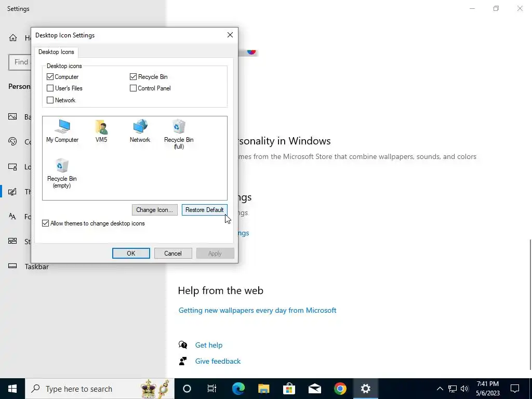Click the Lock screen icon in Settings sidebar
The height and width of the screenshot is (399, 532).
[x=12, y=167]
